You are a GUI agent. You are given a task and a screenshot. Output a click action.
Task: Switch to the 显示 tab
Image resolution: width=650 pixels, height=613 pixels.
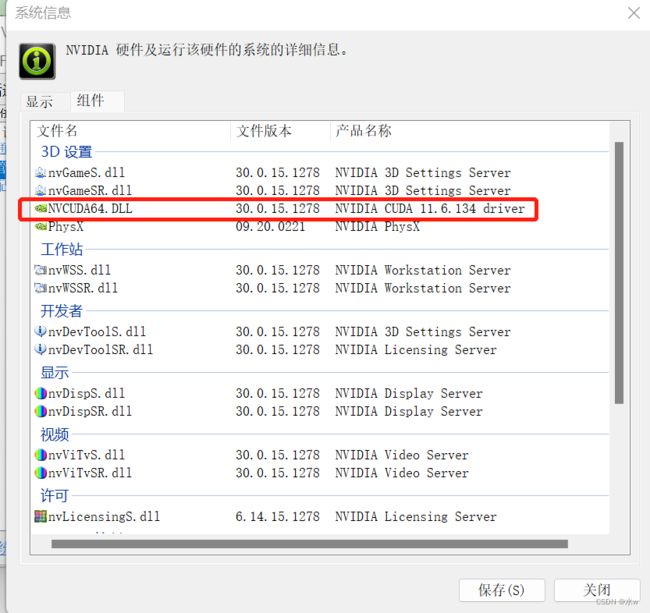pyautogui.click(x=40, y=102)
